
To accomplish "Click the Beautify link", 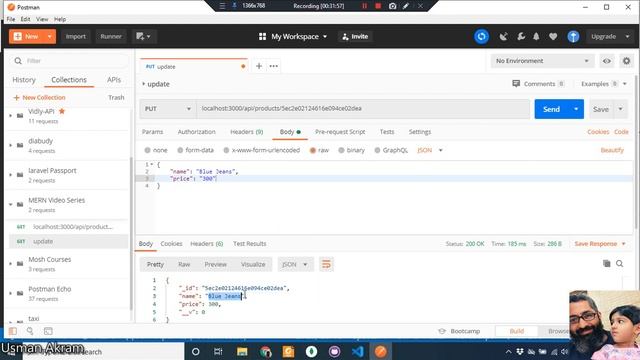I will [612, 150].
